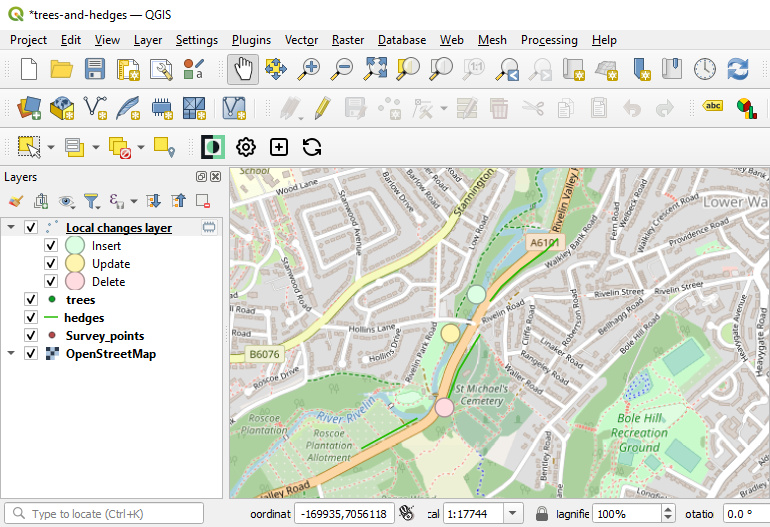
Task: Zoom to full extent
Action: (375, 69)
